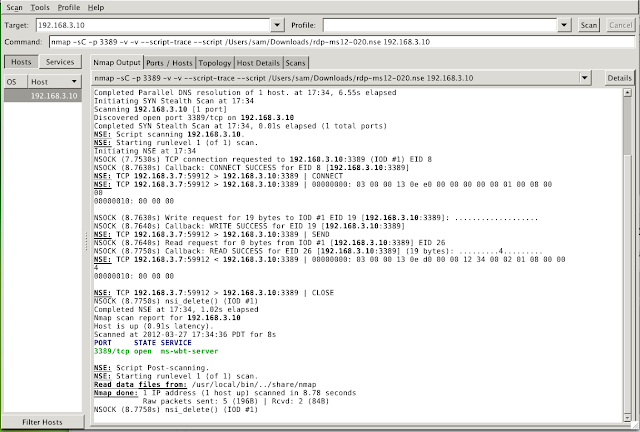Screen dimensions: 640x432
Task: Click 'Read data files from:' line
Action: pos(205,384)
